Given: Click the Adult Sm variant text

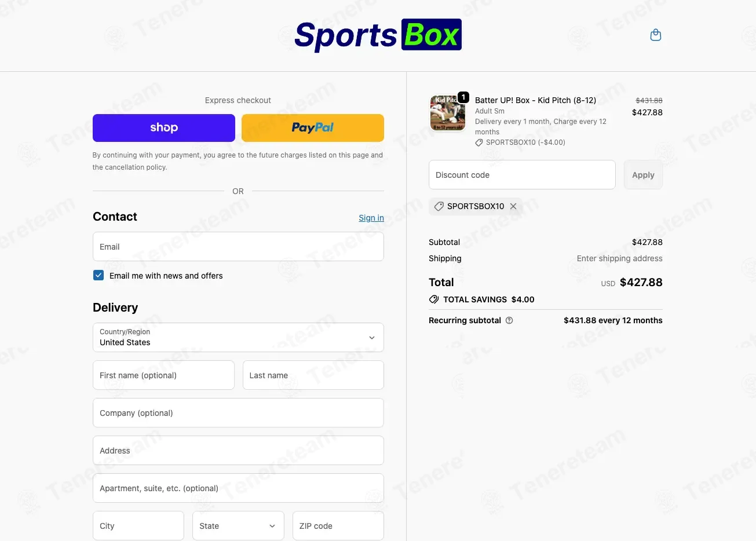Looking at the screenshot, I should click(x=490, y=111).
